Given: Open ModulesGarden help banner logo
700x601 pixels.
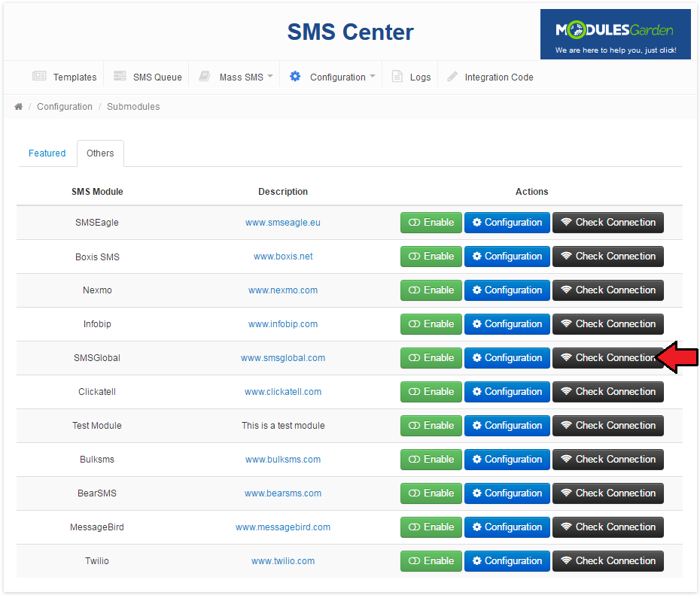Looking at the screenshot, I should (615, 35).
